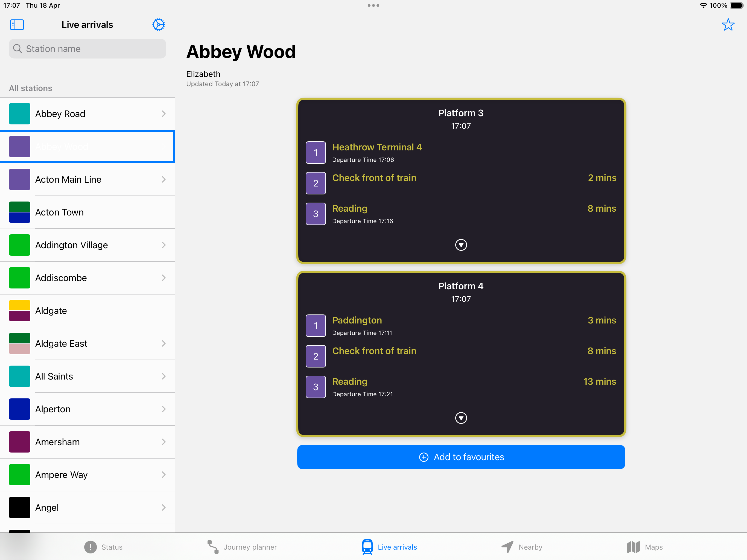Tap the Nearby location arrow icon
The image size is (747, 560).
(507, 547)
